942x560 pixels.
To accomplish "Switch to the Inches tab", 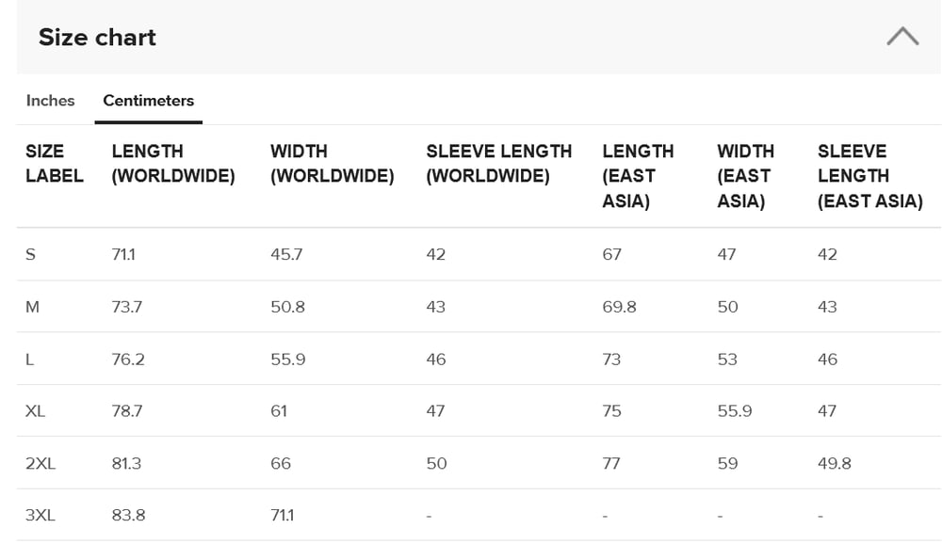I will [51, 101].
